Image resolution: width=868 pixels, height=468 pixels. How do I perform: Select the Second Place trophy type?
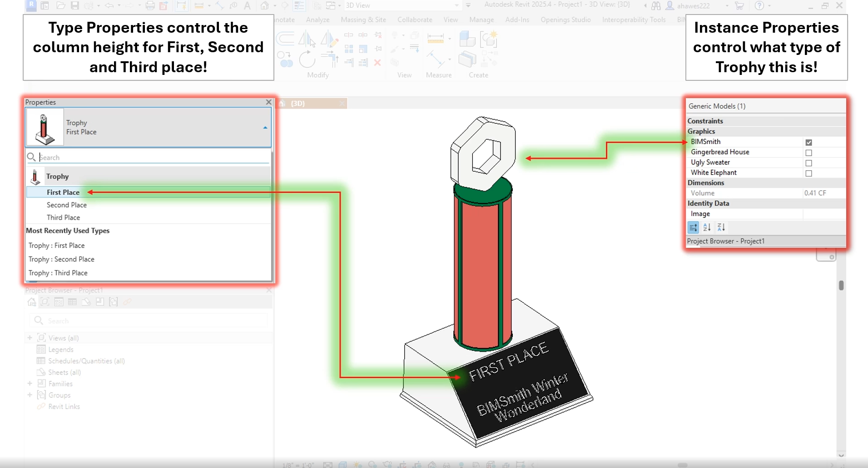click(x=148, y=205)
